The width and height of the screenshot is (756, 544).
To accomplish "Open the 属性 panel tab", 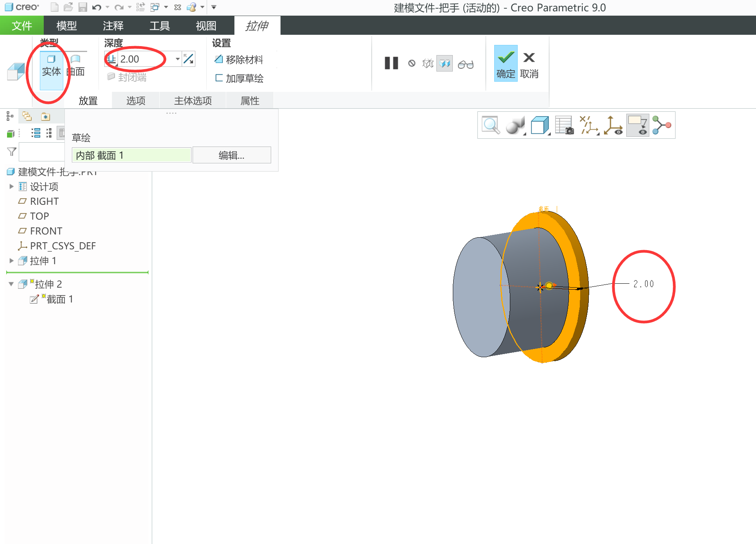I will click(250, 100).
